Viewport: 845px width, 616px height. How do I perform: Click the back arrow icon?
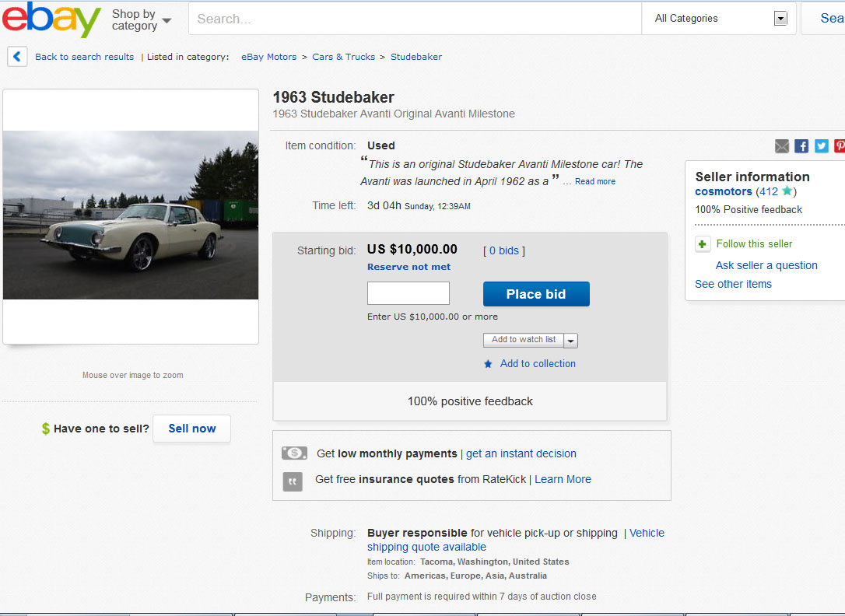coord(18,57)
